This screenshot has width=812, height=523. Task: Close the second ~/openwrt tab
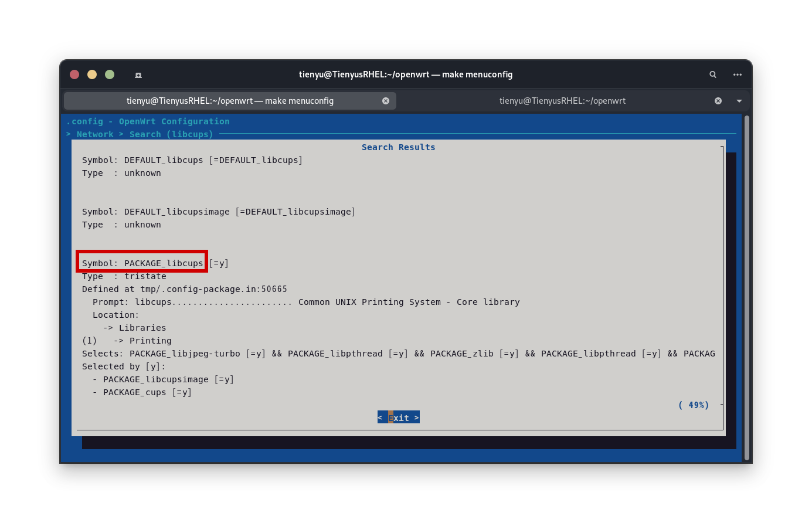click(718, 101)
